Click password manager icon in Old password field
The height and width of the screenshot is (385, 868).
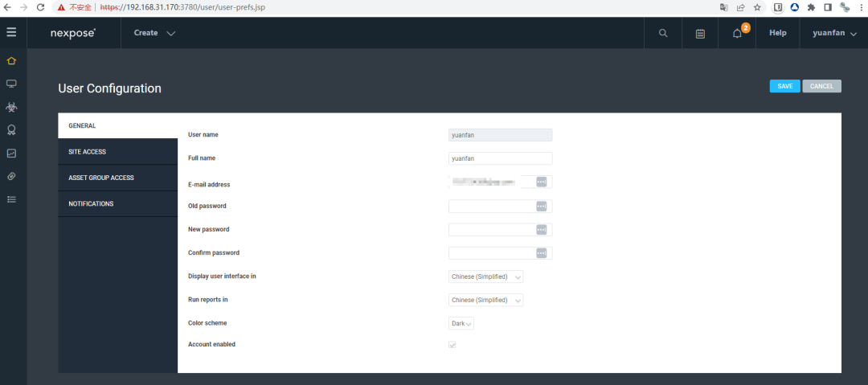tap(542, 206)
